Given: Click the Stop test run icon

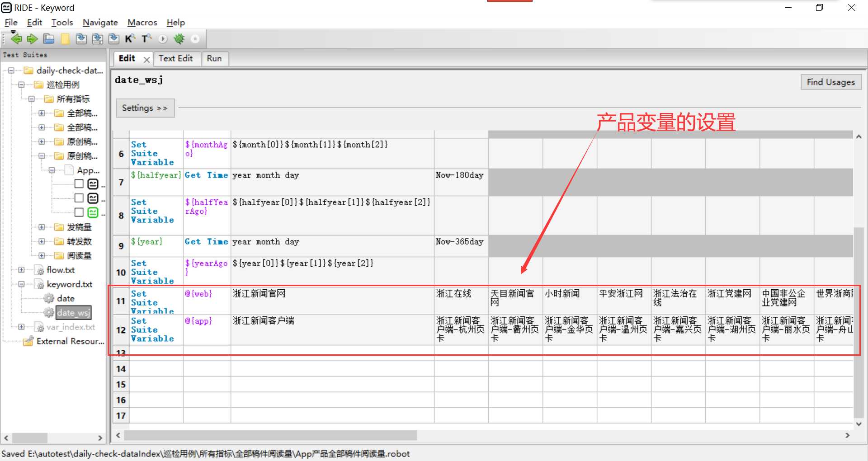Looking at the screenshot, I should [x=195, y=39].
